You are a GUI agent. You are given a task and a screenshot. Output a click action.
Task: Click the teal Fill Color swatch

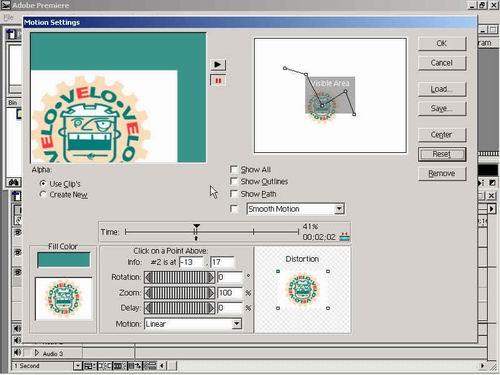pos(63,260)
